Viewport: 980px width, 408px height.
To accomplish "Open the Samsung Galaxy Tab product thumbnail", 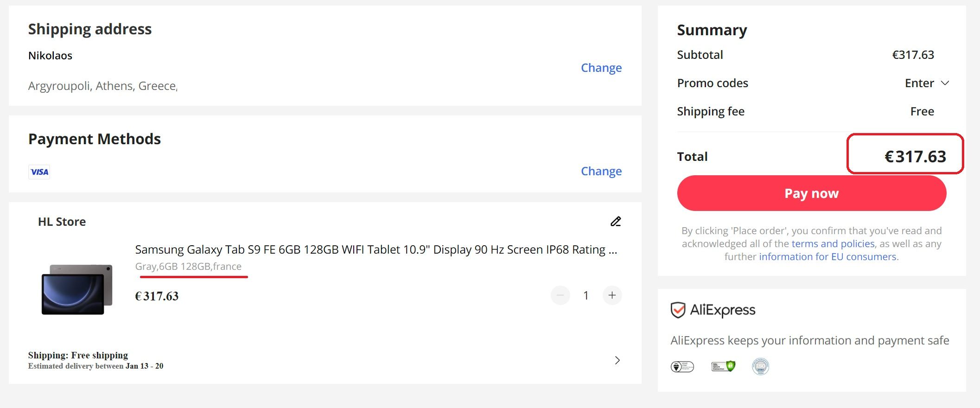I will (77, 289).
